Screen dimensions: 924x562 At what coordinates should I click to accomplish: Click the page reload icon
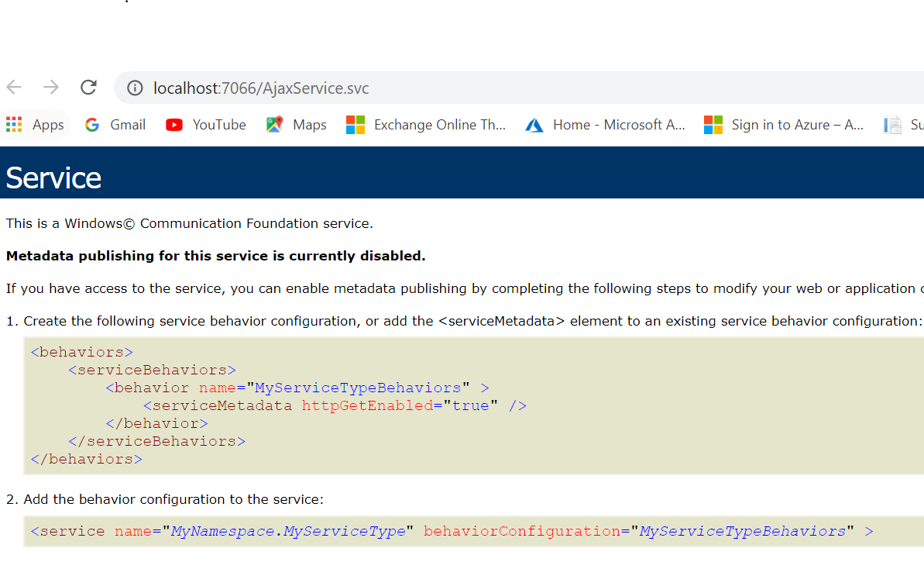(88, 88)
